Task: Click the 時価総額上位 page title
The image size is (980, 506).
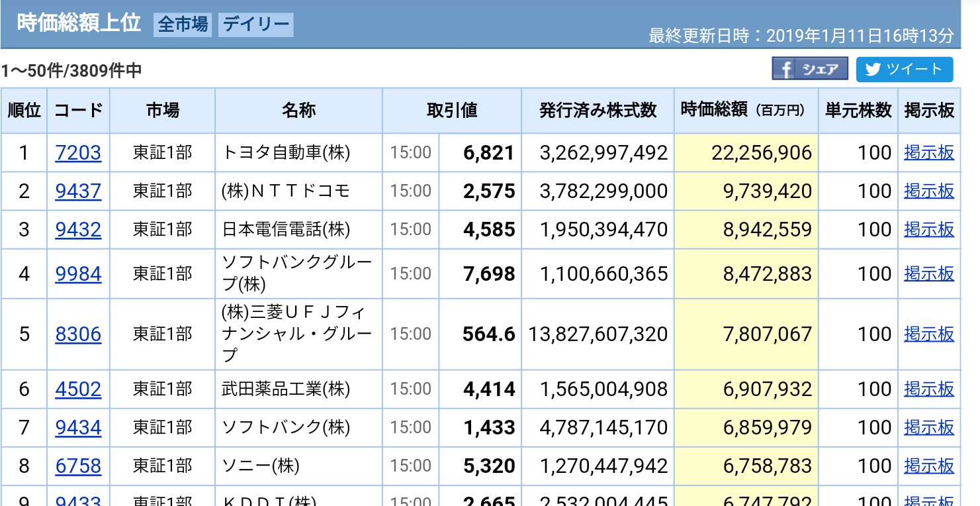Action: (79, 23)
